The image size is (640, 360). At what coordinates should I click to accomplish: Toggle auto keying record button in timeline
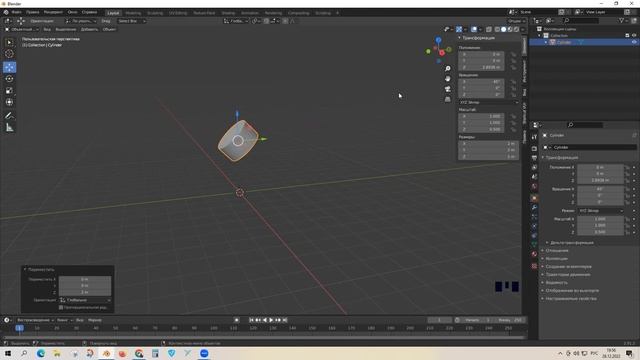pyautogui.click(x=236, y=320)
